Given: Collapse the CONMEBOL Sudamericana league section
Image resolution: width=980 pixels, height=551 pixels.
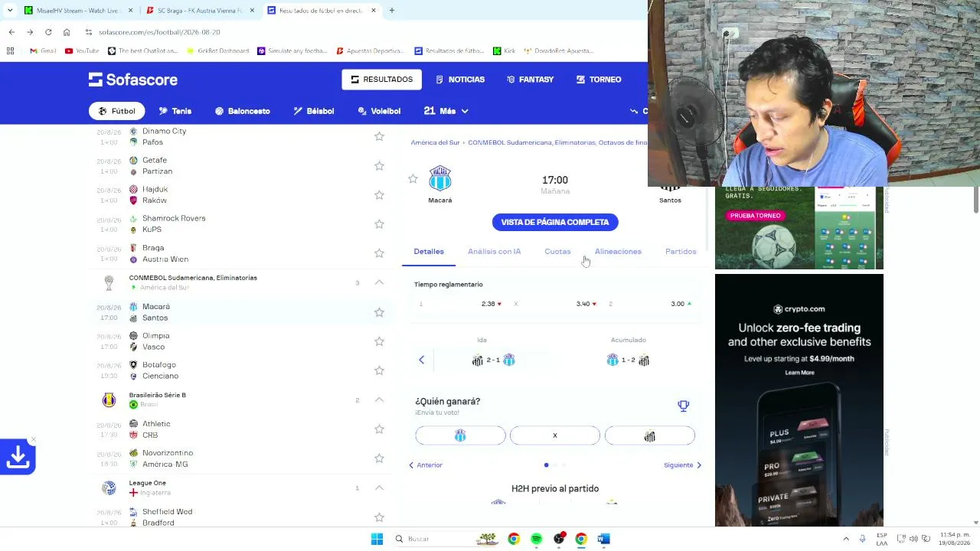Looking at the screenshot, I should point(379,282).
